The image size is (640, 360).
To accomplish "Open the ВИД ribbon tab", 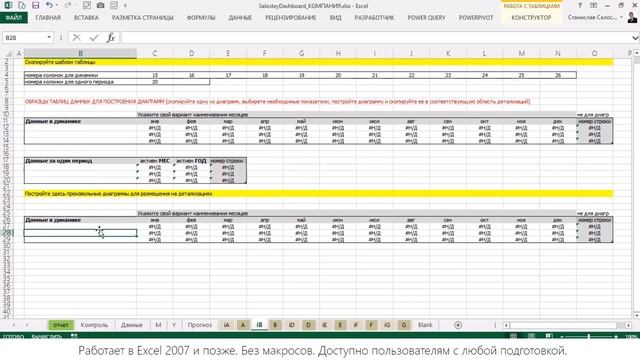I will (x=336, y=18).
